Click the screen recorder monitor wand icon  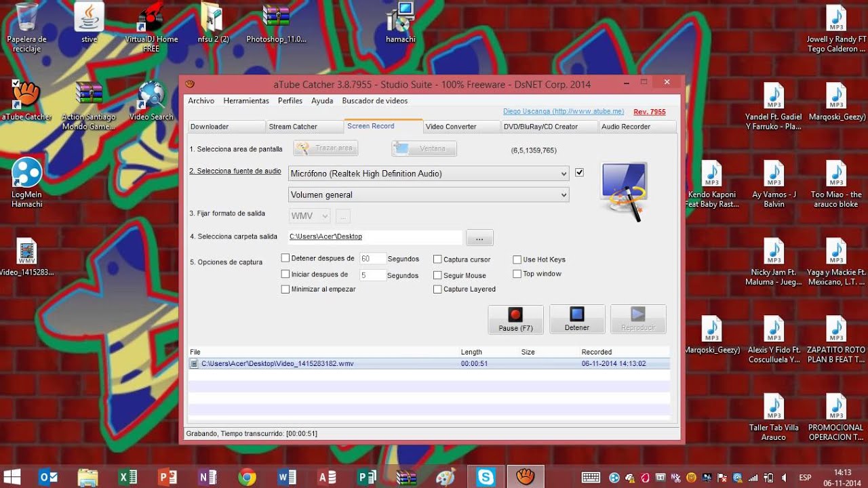[624, 191]
